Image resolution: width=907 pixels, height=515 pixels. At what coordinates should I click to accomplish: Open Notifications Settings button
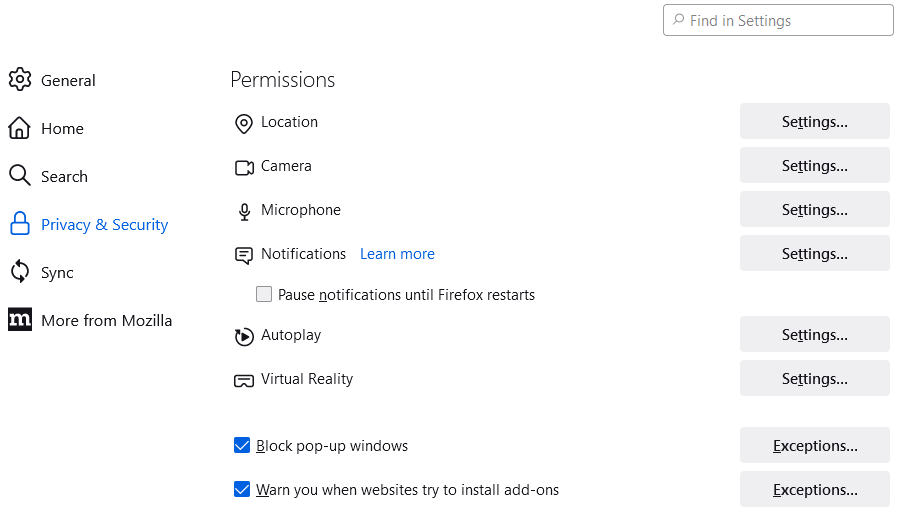pos(814,253)
